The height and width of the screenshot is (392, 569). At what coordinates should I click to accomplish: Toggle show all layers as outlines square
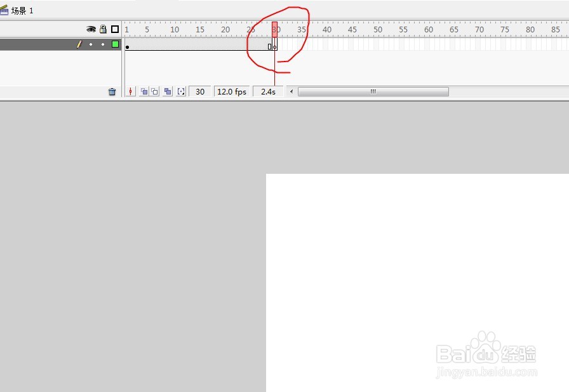click(x=115, y=29)
